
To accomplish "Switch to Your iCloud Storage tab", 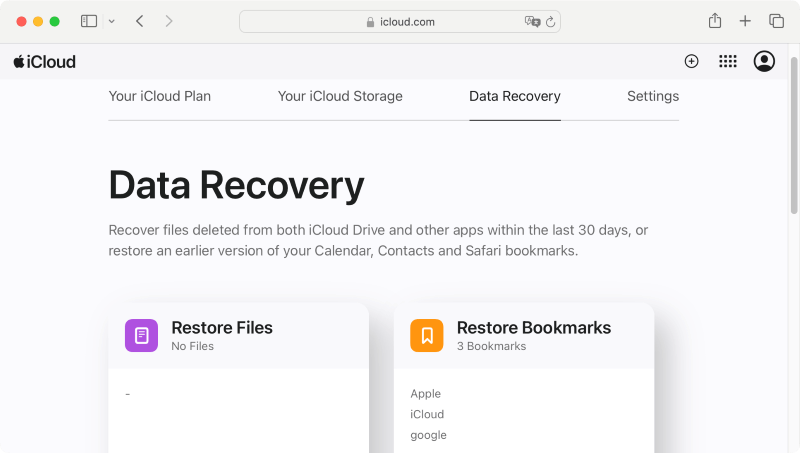I will [340, 96].
